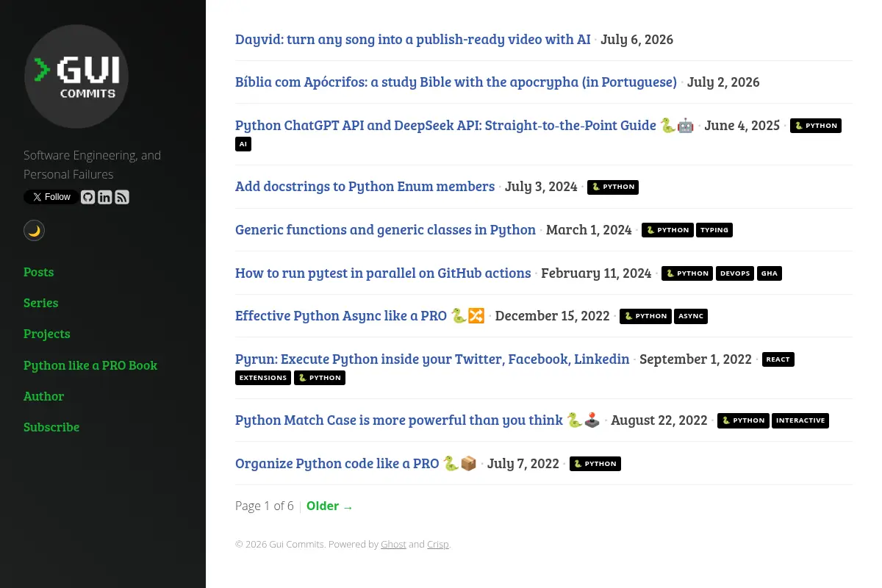This screenshot has height=588, width=882.
Task: Click the EXTENSIONS tag badge
Action: click(x=263, y=378)
